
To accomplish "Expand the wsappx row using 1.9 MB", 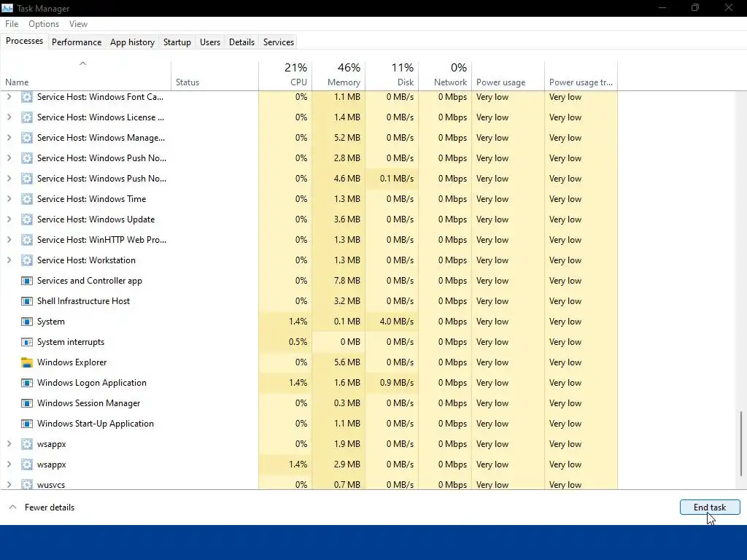I will click(x=9, y=444).
